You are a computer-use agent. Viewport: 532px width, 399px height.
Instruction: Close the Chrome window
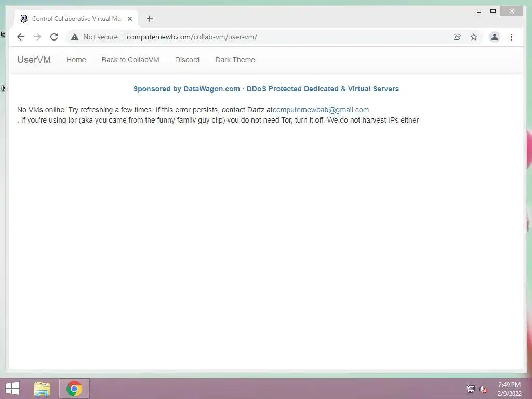[512, 11]
